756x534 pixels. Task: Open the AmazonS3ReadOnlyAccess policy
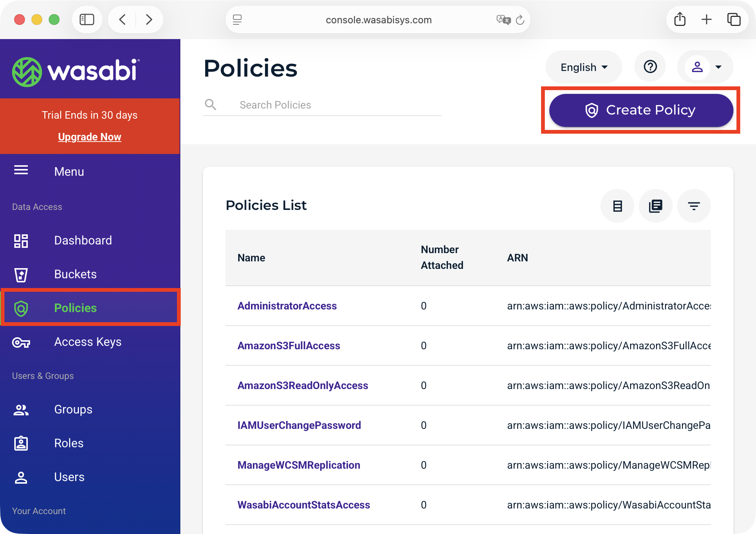[x=302, y=385]
